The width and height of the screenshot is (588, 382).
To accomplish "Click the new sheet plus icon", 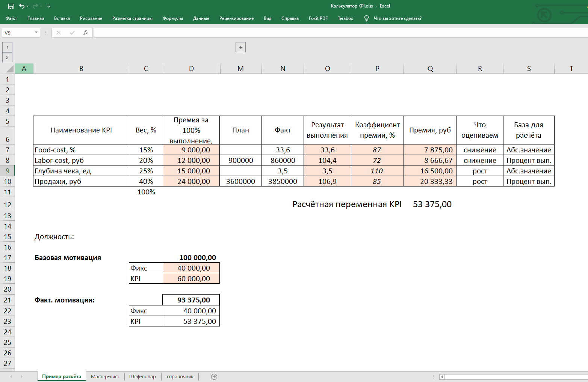I will click(214, 377).
